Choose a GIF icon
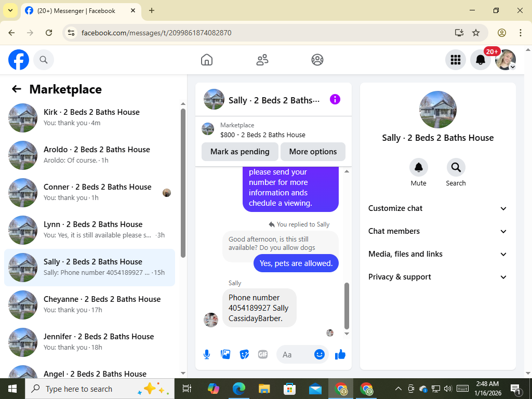Image resolution: width=532 pixels, height=399 pixels. click(x=263, y=354)
